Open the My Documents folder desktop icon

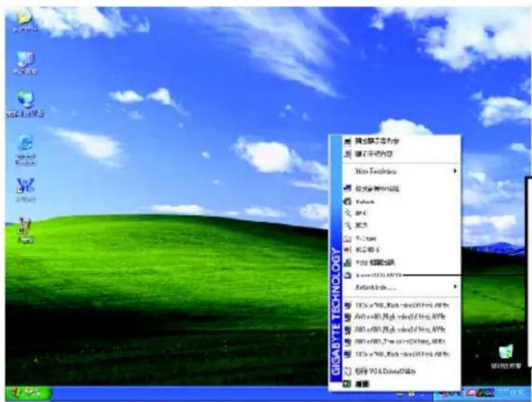click(25, 22)
